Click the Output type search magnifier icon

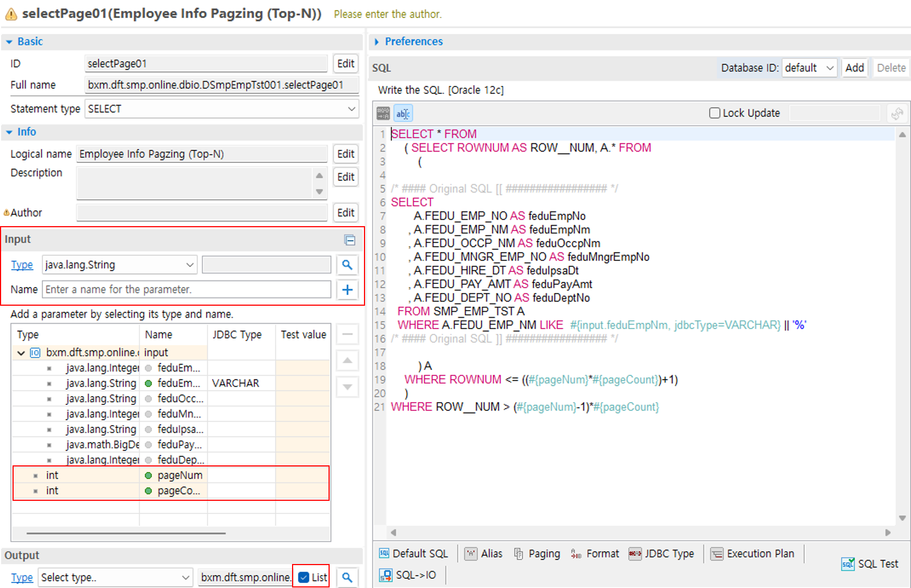[347, 577]
